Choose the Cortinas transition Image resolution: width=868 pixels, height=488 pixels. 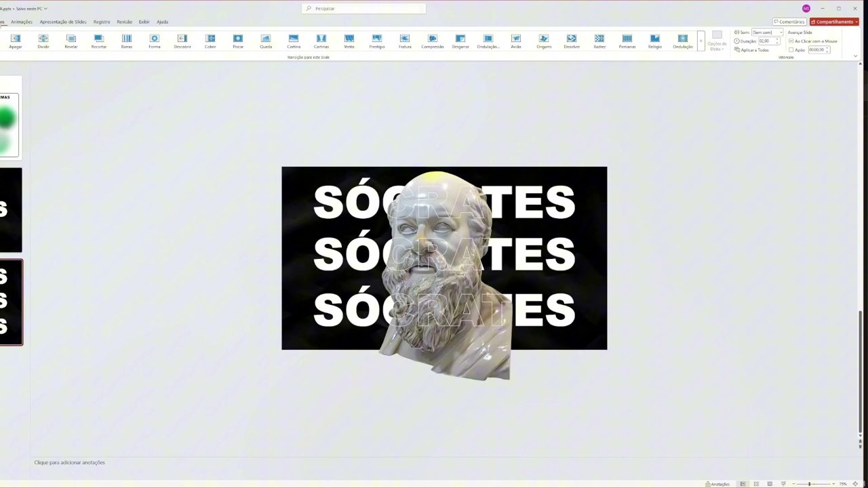321,41
